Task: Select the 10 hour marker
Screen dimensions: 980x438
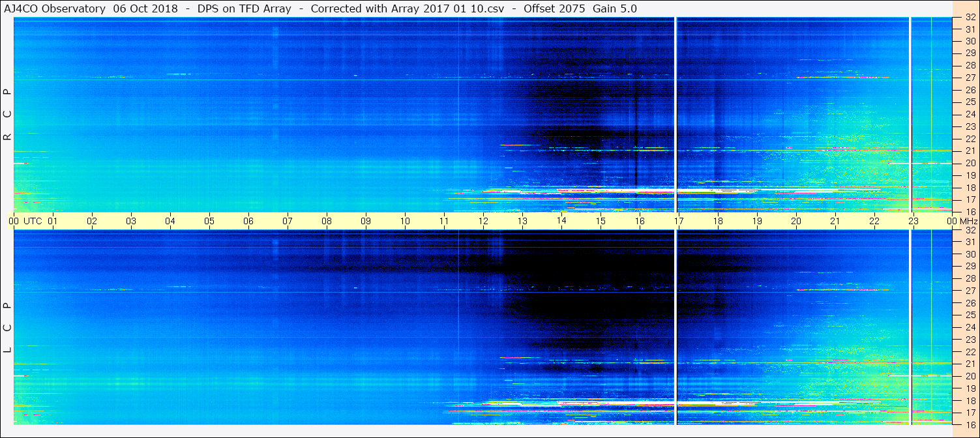Action: point(405,221)
